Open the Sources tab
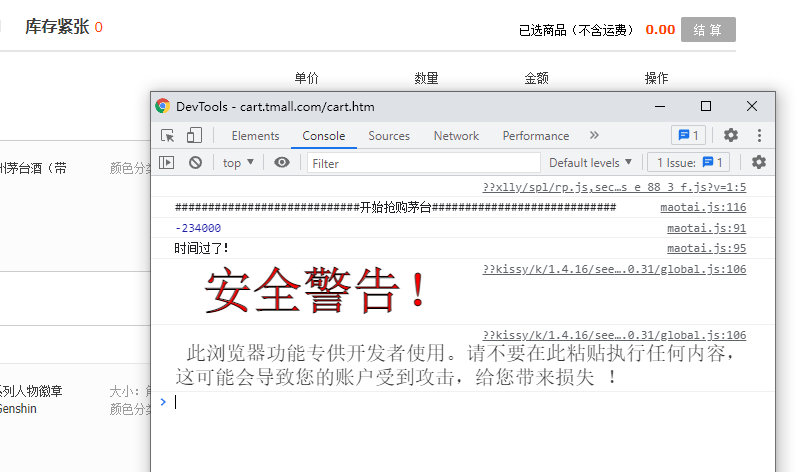 pyautogui.click(x=389, y=136)
